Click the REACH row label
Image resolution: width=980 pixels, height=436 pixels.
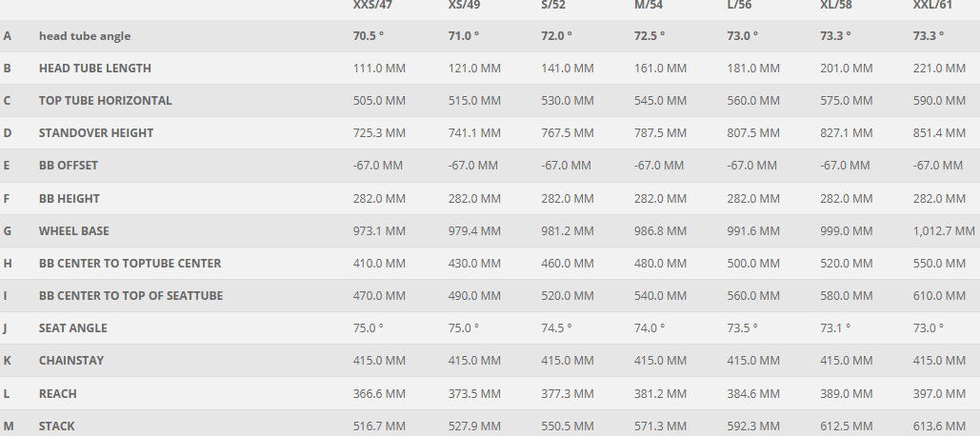coord(57,394)
